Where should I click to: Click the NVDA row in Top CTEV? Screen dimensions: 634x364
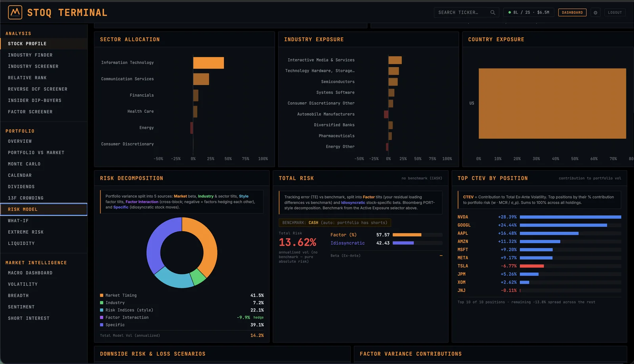coord(539,217)
